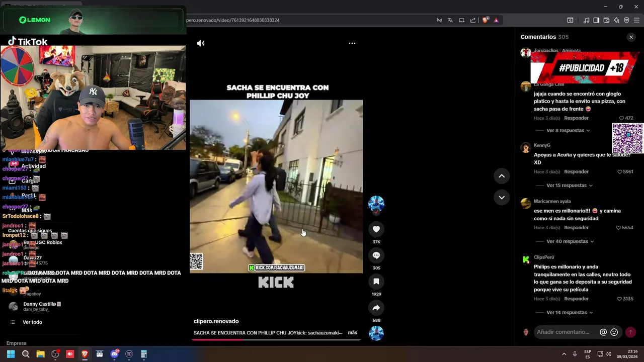Open the Brave Wallet icon
Image resolution: width=644 pixels, height=362 pixels.
click(606, 20)
